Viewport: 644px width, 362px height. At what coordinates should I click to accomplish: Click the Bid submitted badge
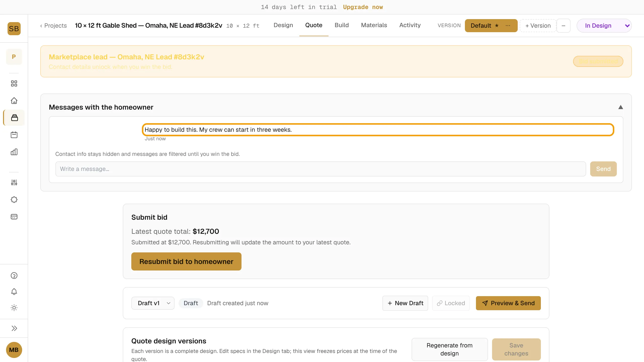[x=598, y=61]
